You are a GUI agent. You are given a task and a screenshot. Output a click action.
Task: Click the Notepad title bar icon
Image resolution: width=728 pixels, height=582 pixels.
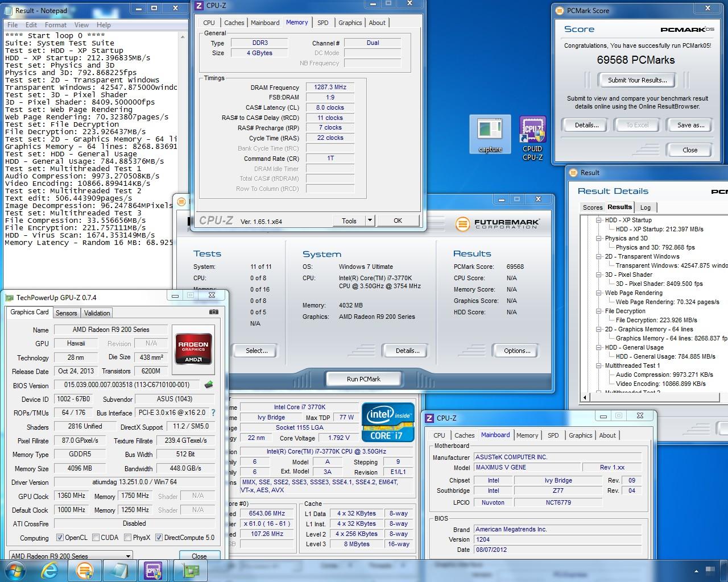pos(9,10)
